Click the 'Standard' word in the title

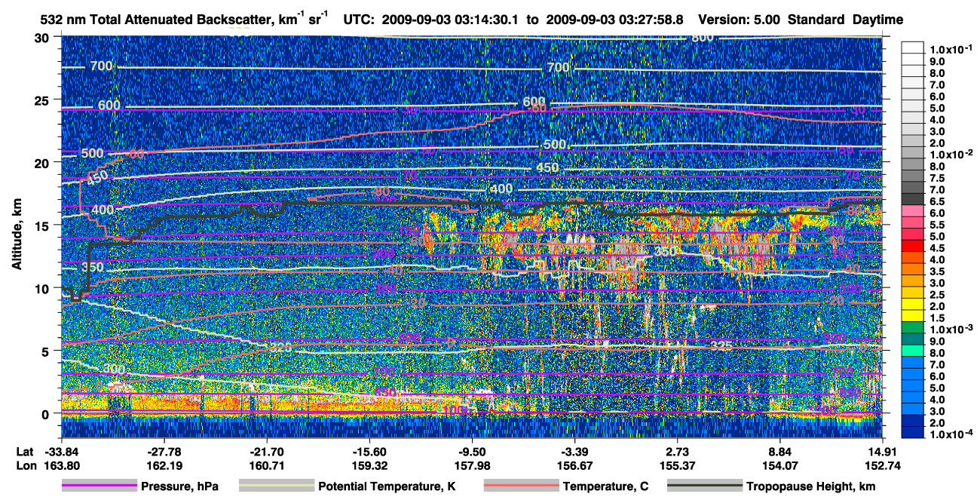pyautogui.click(x=816, y=19)
